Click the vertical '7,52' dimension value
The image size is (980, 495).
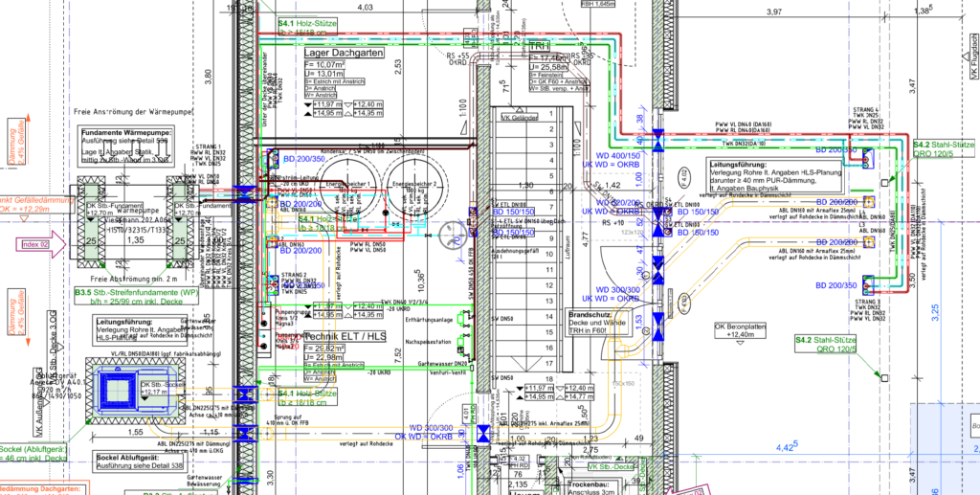(x=397, y=356)
